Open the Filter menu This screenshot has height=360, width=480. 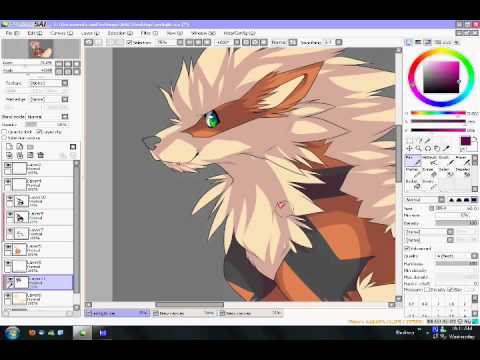(x=149, y=33)
